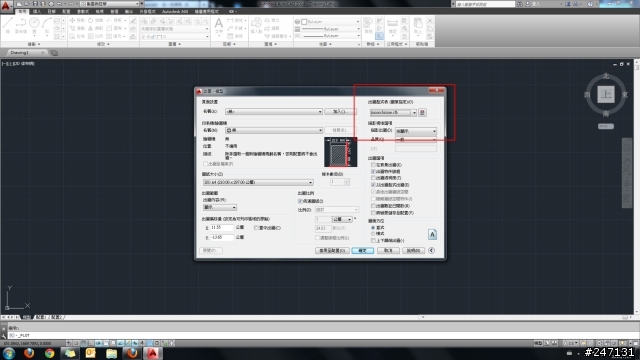Screen dimensions: 640x360
Task: Switch to the Annotate ribbon tab
Action: pyautogui.click(x=51, y=11)
